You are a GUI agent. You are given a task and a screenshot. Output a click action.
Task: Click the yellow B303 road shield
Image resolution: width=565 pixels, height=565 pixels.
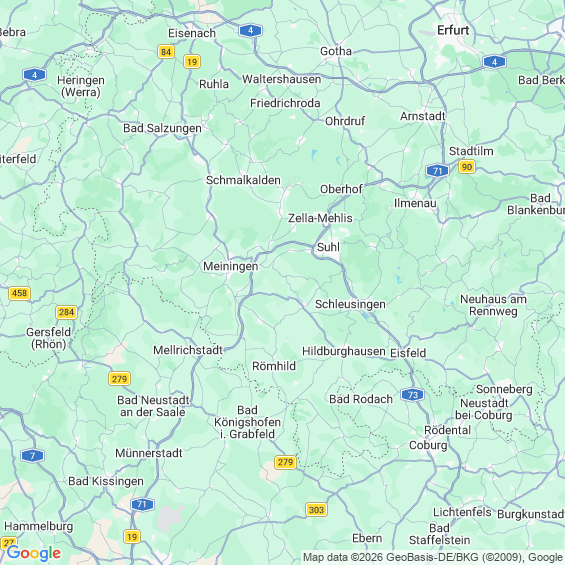click(x=316, y=510)
